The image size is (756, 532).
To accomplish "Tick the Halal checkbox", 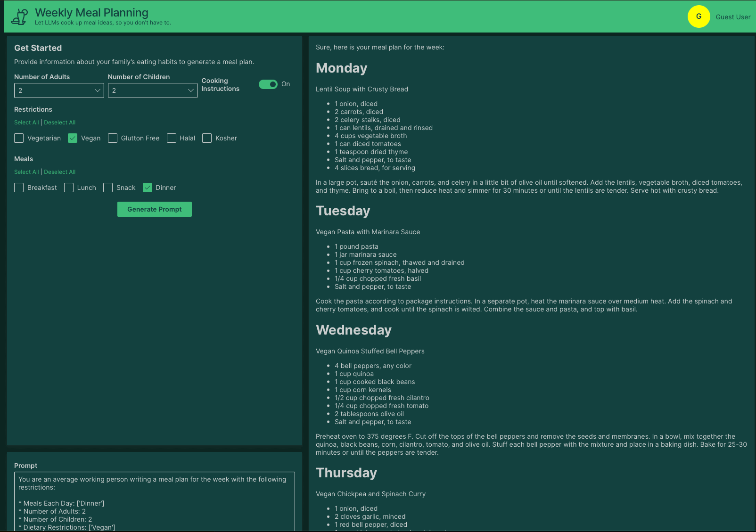I will 172,138.
